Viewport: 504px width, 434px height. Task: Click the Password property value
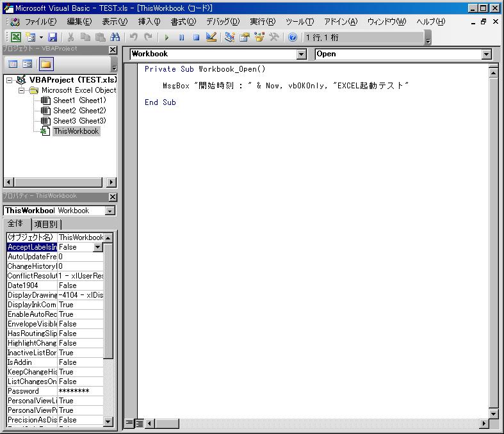click(x=80, y=391)
